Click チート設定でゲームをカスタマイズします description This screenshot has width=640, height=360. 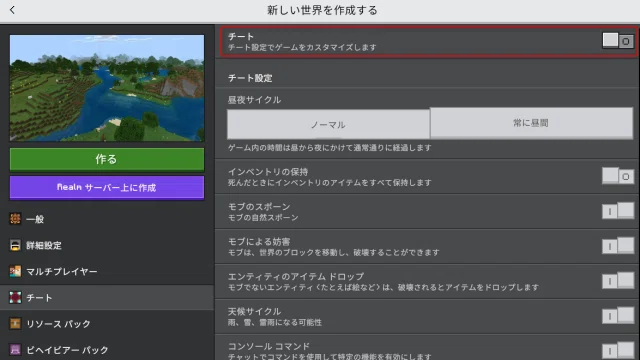(x=302, y=47)
